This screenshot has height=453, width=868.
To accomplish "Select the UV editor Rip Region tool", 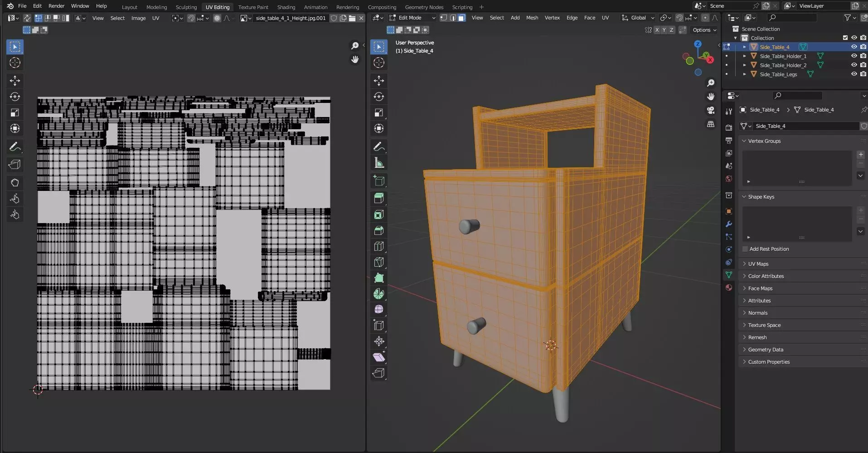I will click(x=15, y=165).
